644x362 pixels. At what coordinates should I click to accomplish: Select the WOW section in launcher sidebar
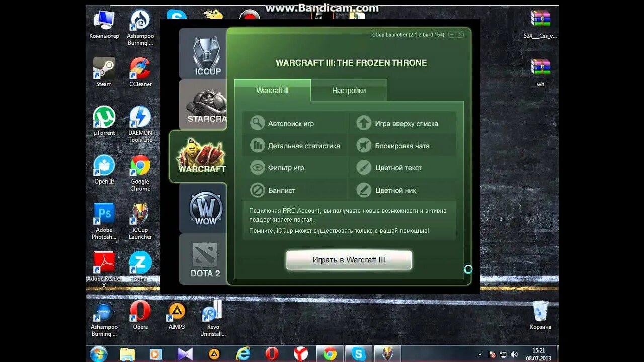pyautogui.click(x=203, y=208)
